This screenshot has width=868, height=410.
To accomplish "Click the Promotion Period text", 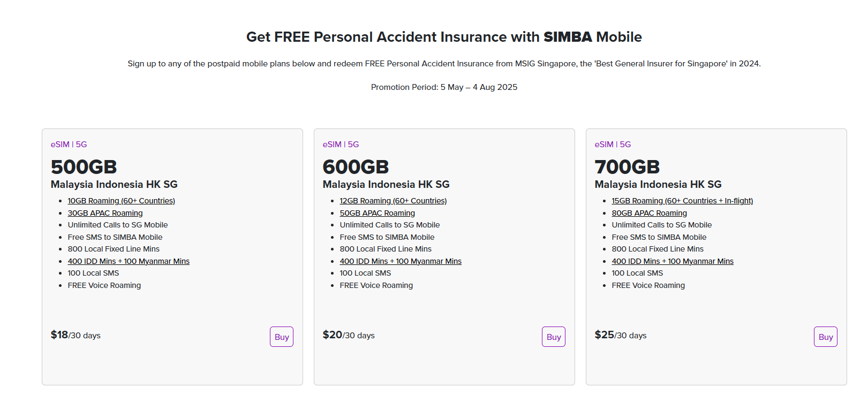I will [x=444, y=87].
